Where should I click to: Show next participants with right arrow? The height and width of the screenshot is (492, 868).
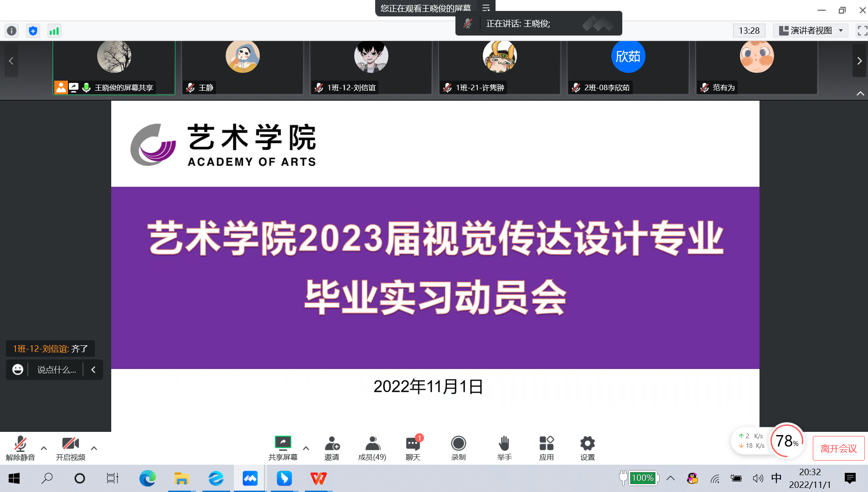[859, 61]
